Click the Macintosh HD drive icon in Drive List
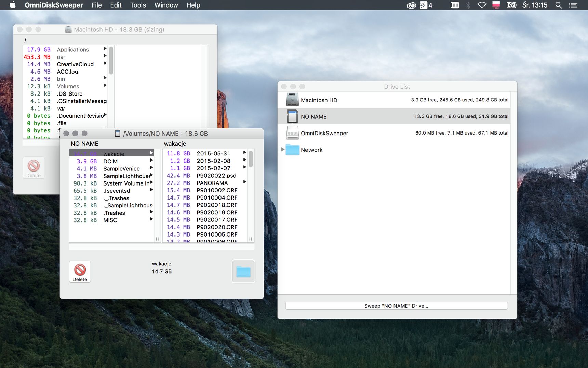This screenshot has width=588, height=368. click(x=292, y=100)
